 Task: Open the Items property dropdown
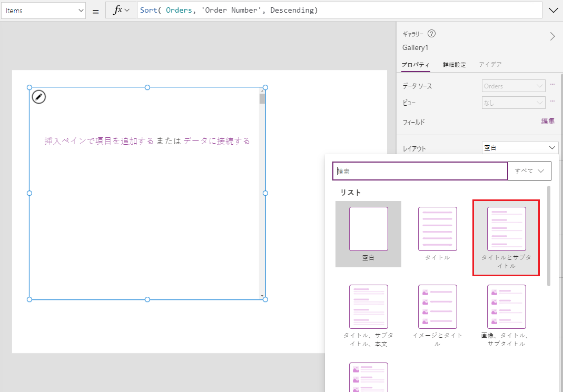[x=43, y=11]
